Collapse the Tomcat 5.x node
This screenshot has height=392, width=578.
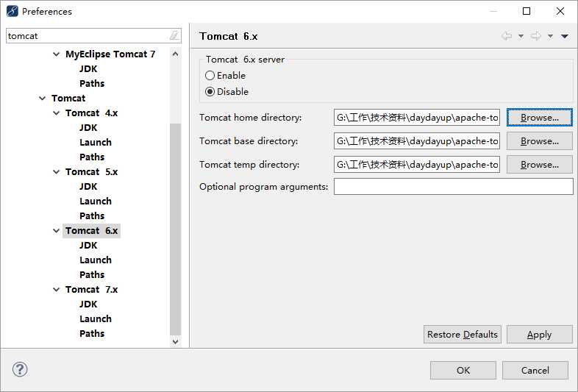click(56, 172)
